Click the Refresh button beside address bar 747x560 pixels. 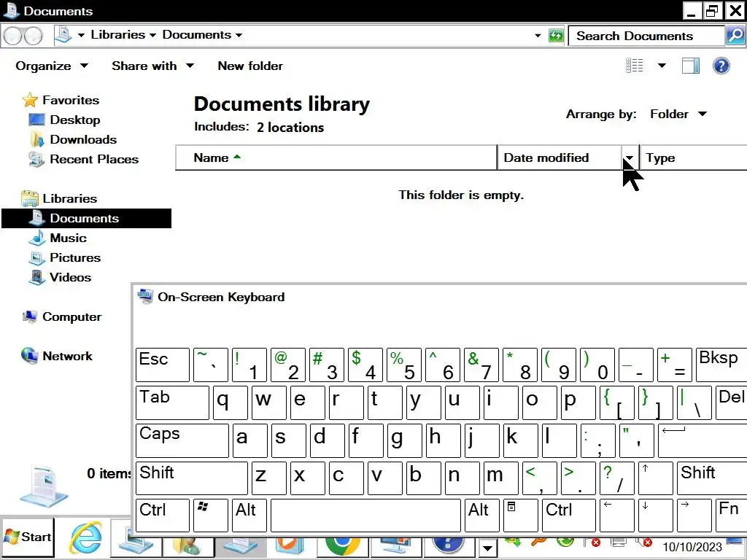tap(556, 35)
